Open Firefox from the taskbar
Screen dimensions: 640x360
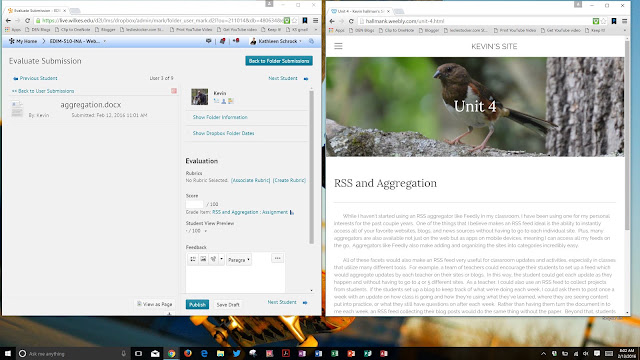point(188,353)
